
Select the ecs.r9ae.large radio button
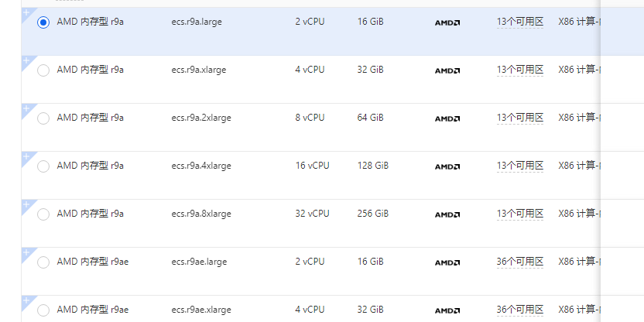coord(43,262)
